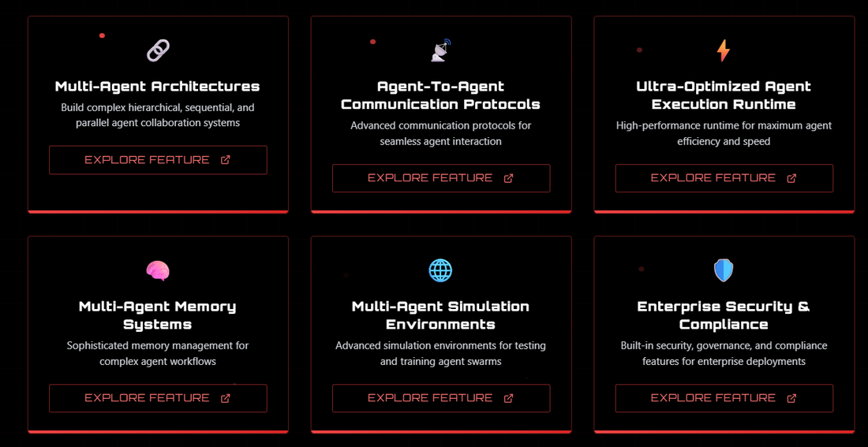The image size is (868, 447).
Task: Click the Enterprise Security & Compliance title
Action: point(724,315)
